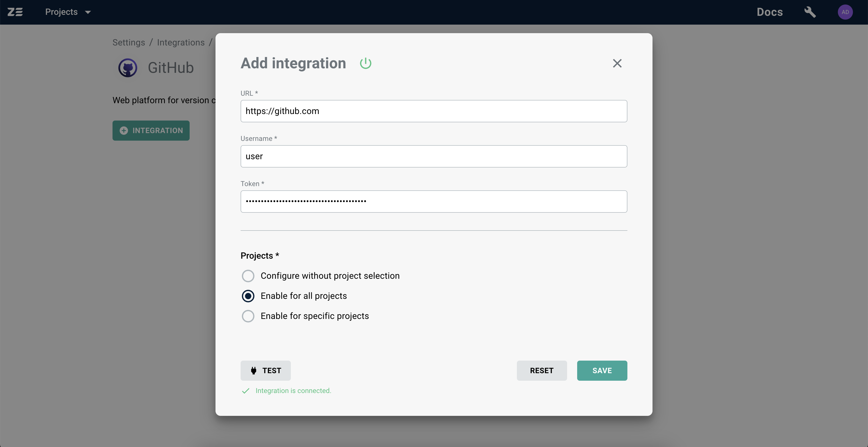This screenshot has width=868, height=447.
Task: Click Integrations breadcrumb navigation link
Action: [x=181, y=42]
